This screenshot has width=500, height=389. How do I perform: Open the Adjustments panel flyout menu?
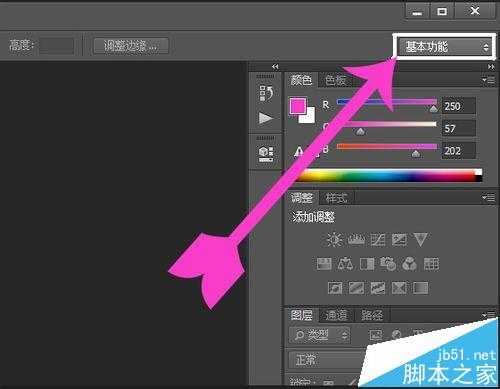pos(488,198)
